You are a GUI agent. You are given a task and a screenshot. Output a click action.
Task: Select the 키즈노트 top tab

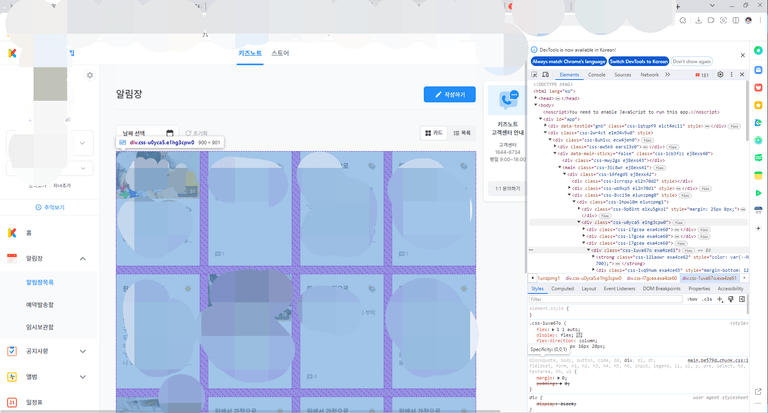coord(250,53)
